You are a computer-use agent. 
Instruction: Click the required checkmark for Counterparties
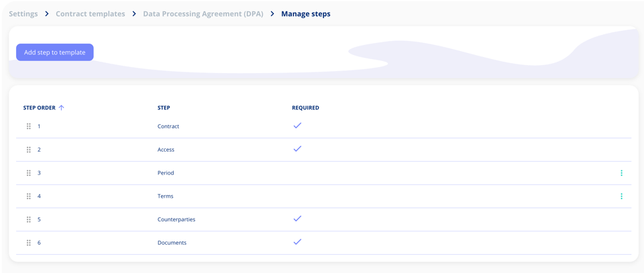pyautogui.click(x=297, y=219)
